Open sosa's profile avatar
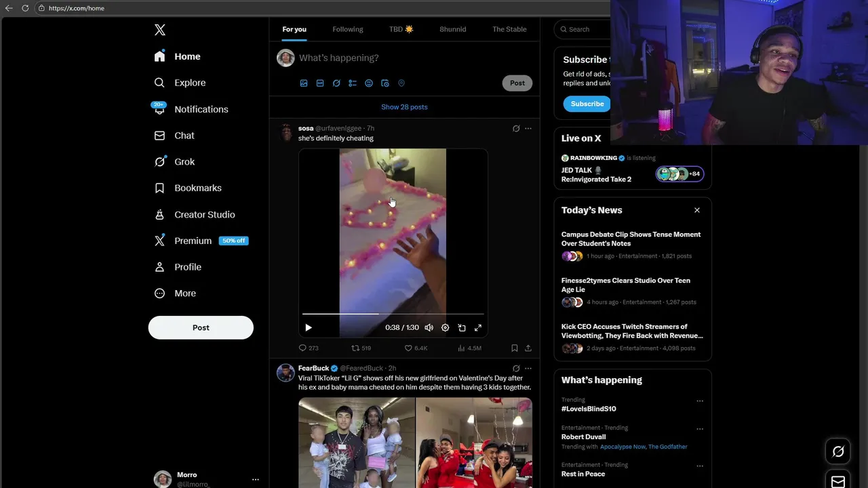The width and height of the screenshot is (868, 488). click(286, 132)
